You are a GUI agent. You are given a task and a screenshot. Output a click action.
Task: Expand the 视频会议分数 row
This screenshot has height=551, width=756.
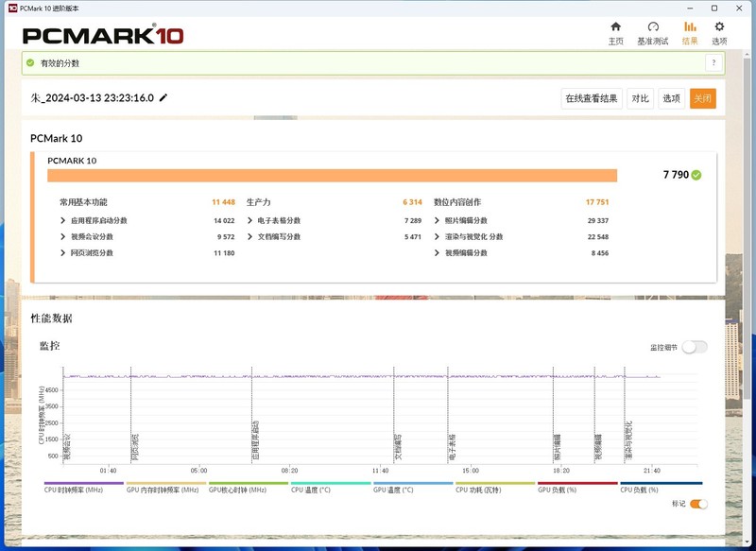pyautogui.click(x=63, y=236)
